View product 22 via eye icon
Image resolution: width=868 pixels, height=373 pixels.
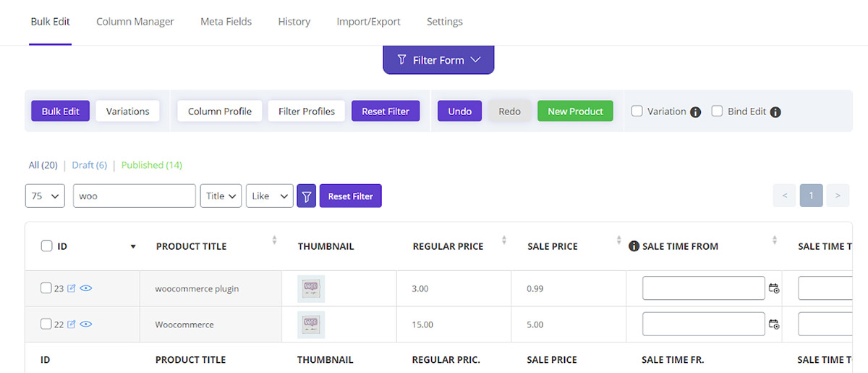[86, 324]
